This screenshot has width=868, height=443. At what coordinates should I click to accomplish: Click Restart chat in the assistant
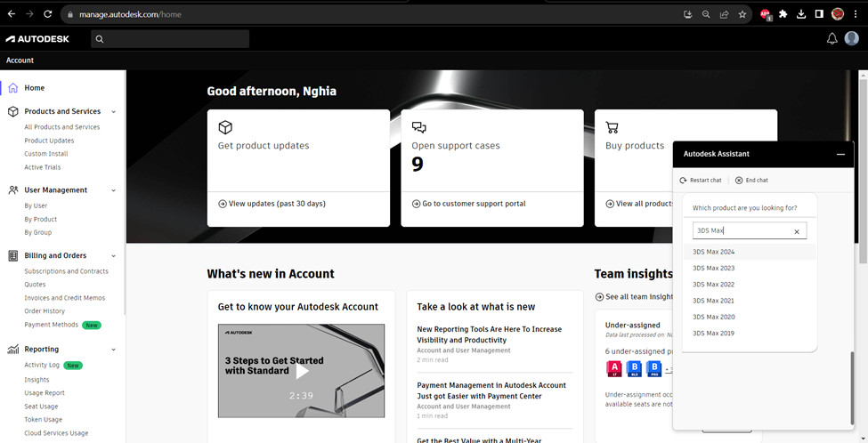[x=701, y=181]
